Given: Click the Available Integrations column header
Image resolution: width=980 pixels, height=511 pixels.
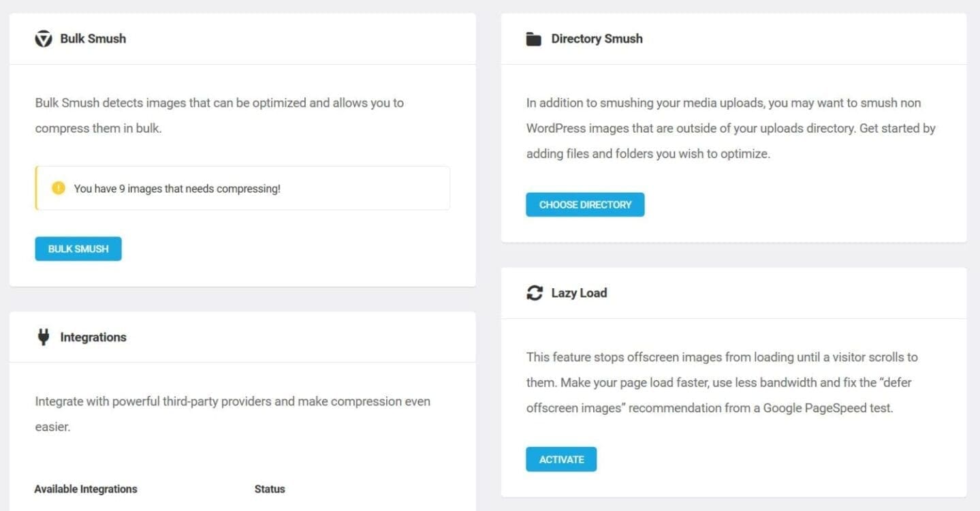Looking at the screenshot, I should (86, 489).
